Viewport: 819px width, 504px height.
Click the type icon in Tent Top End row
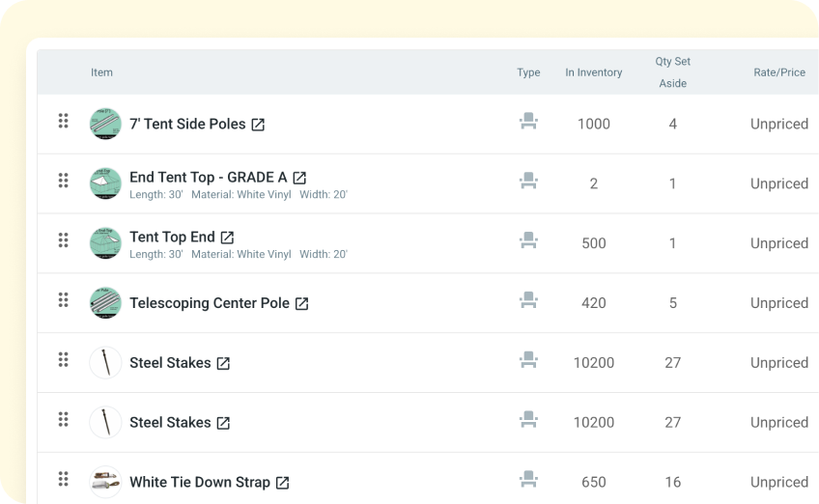527,240
